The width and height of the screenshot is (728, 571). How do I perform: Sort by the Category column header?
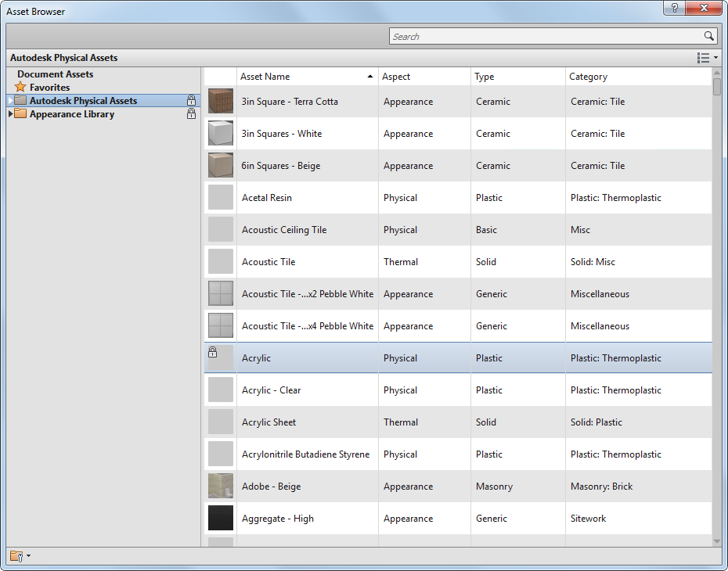pyautogui.click(x=639, y=77)
